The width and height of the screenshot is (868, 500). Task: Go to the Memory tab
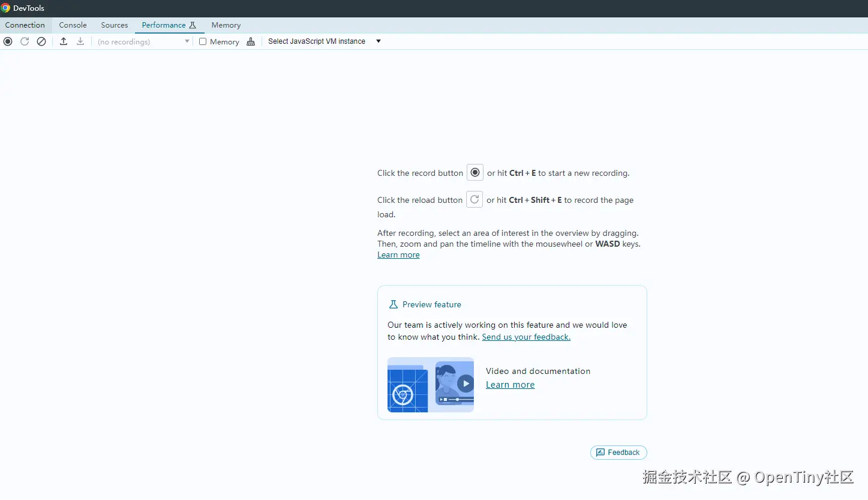[x=226, y=25]
